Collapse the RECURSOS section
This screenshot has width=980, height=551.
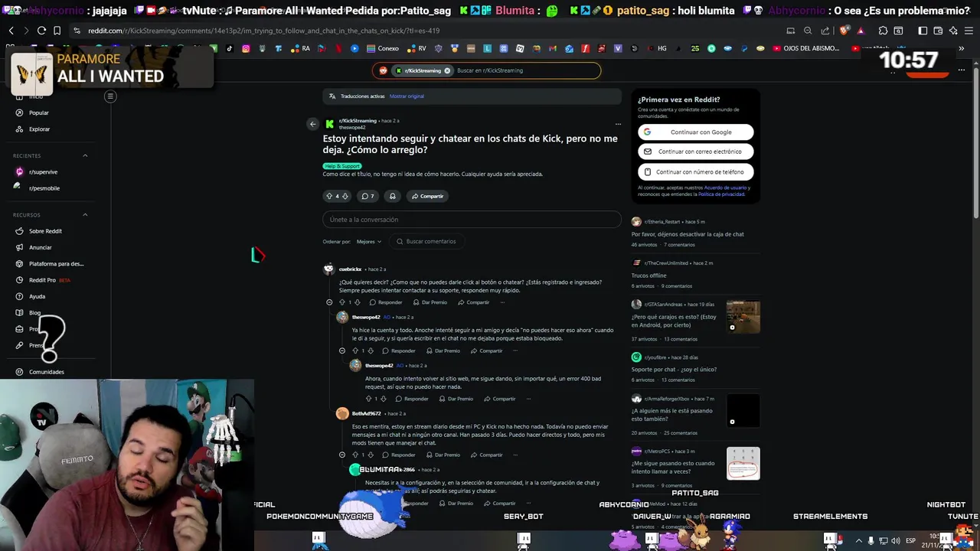tap(85, 215)
